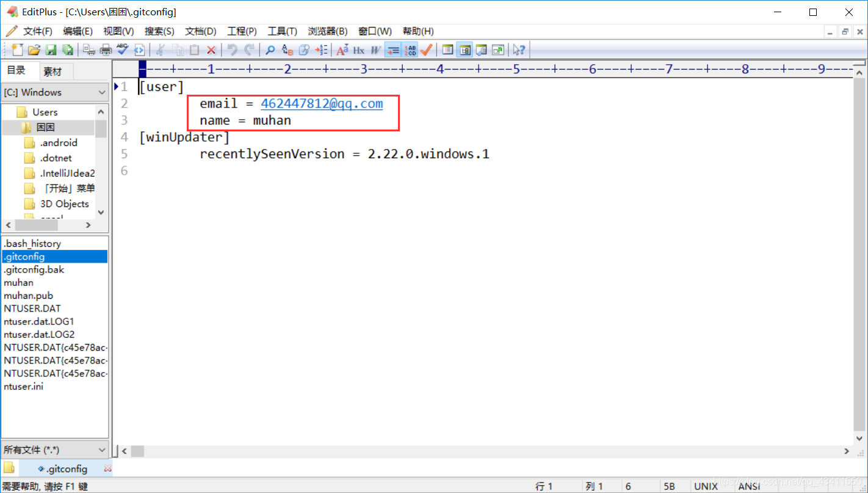
Task: Create a new document via toolbar icon
Action: click(17, 50)
